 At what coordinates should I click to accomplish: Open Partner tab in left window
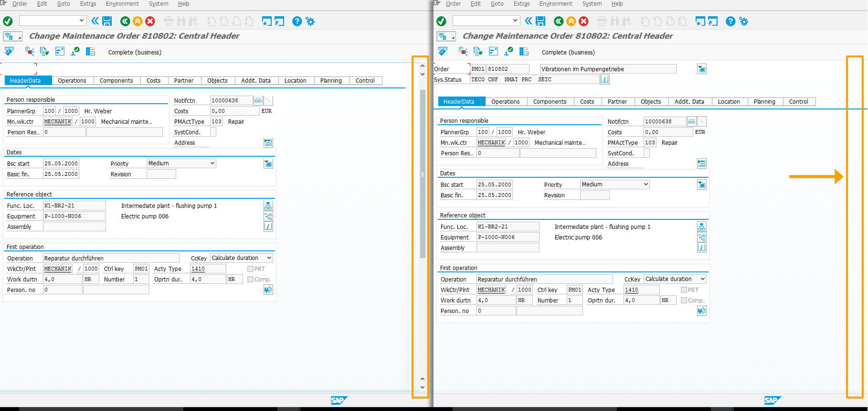click(x=184, y=81)
